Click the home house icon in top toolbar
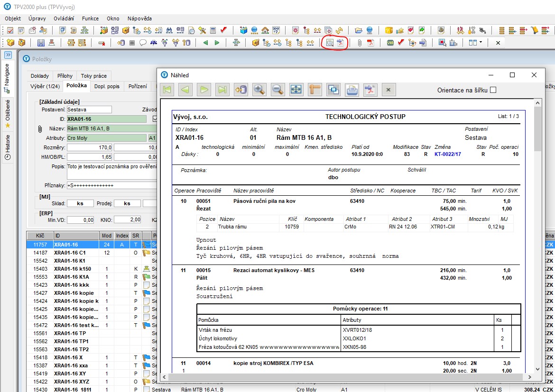This screenshot has height=392, width=555. click(x=265, y=30)
